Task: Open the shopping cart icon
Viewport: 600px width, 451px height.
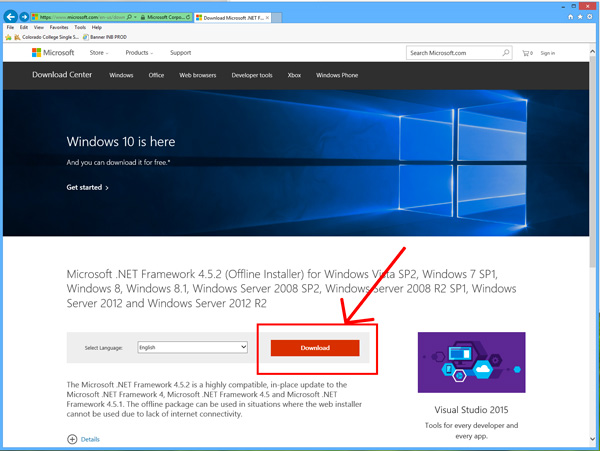Action: pos(527,53)
